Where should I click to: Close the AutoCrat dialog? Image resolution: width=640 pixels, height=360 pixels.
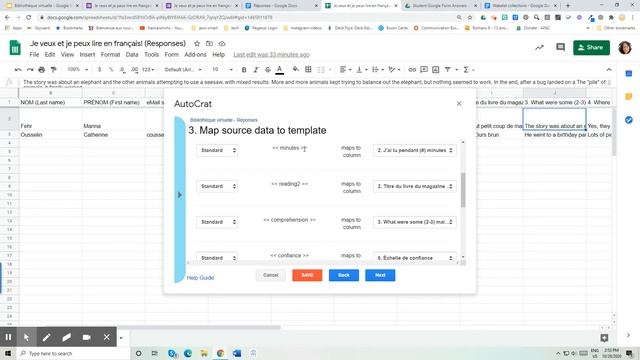459,104
